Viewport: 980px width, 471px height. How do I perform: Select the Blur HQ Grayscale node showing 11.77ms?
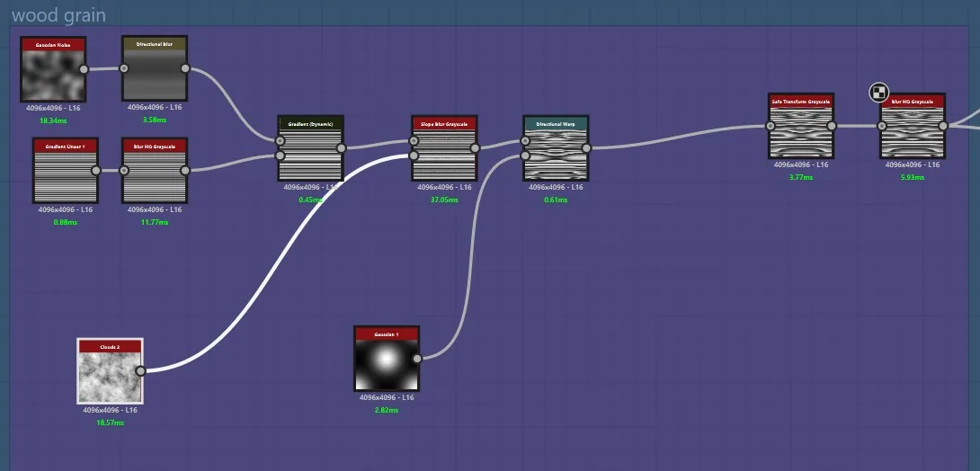click(155, 171)
